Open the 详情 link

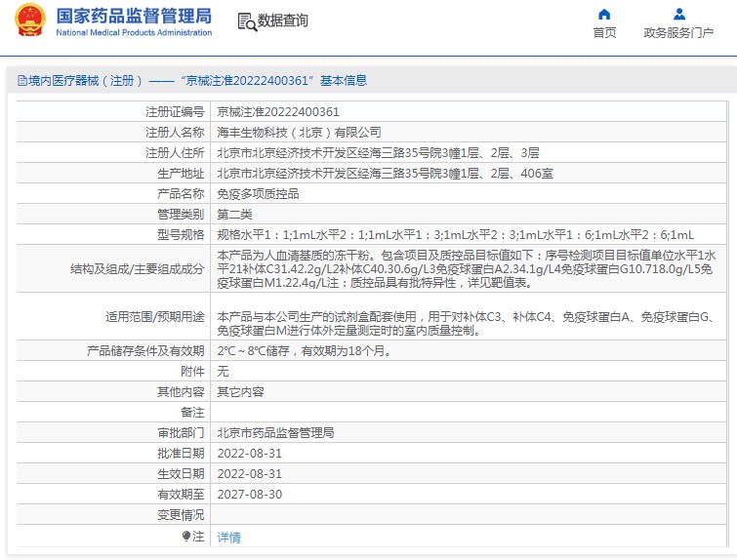(228, 537)
